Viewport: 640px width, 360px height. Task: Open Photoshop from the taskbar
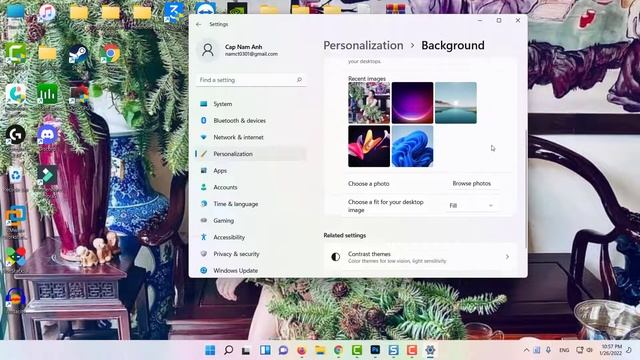point(375,350)
